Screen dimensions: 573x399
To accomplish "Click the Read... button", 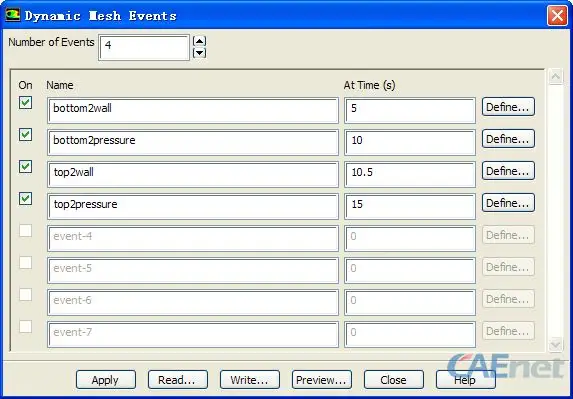I will tap(178, 380).
